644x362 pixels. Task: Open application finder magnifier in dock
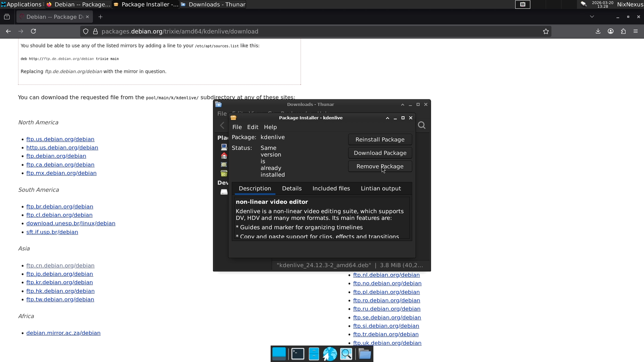point(346,354)
